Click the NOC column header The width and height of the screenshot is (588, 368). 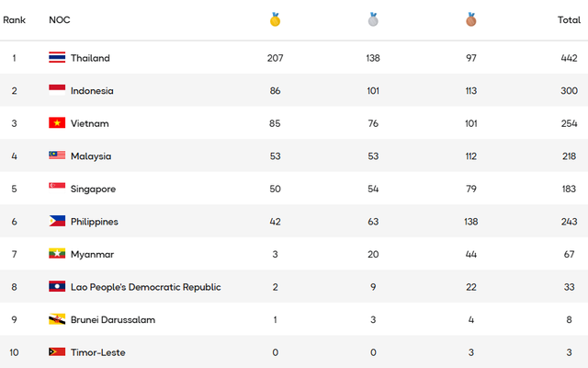[59, 19]
